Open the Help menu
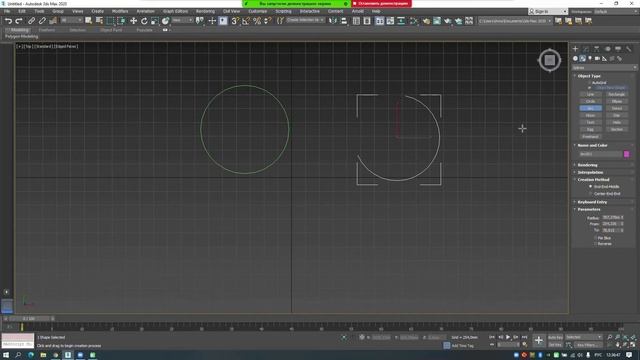Viewport: 640px width, 360px height. coord(376,11)
